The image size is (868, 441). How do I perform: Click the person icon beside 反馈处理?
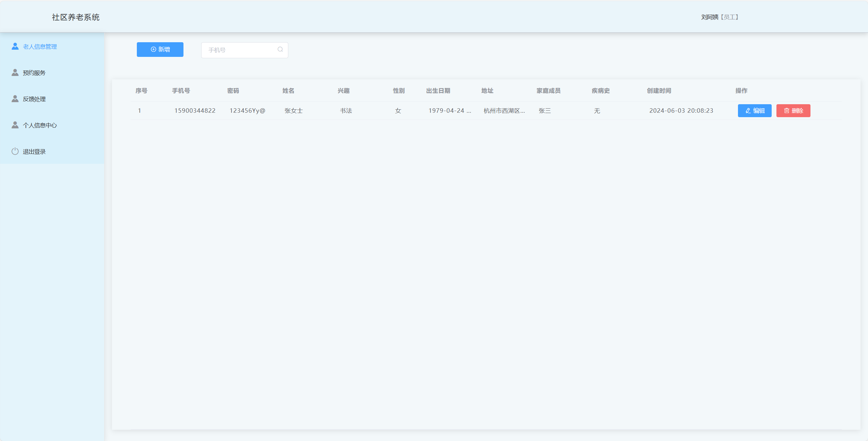[x=15, y=98]
